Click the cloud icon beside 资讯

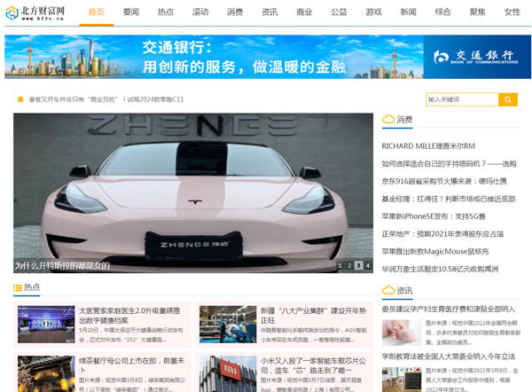coord(388,291)
